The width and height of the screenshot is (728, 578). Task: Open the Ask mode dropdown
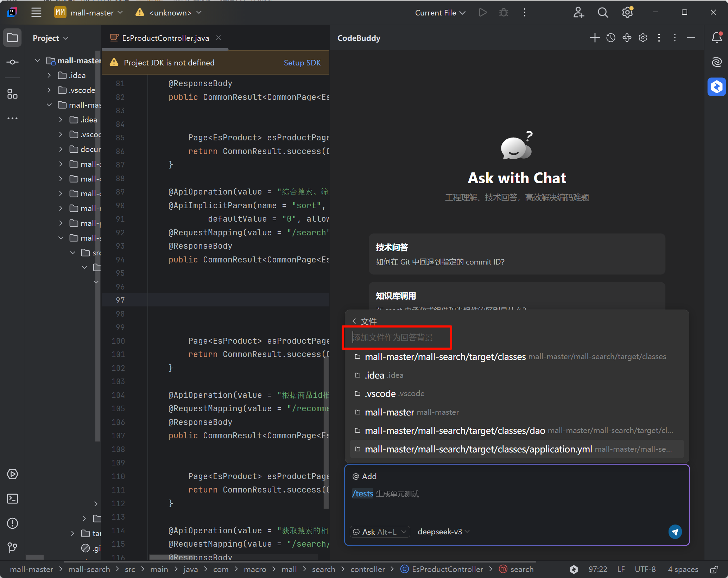[380, 532]
